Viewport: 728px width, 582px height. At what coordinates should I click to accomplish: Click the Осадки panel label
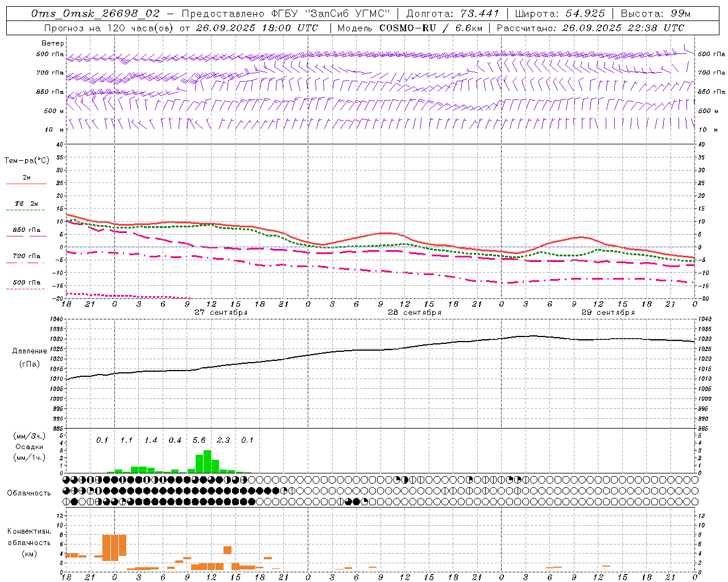(x=29, y=447)
